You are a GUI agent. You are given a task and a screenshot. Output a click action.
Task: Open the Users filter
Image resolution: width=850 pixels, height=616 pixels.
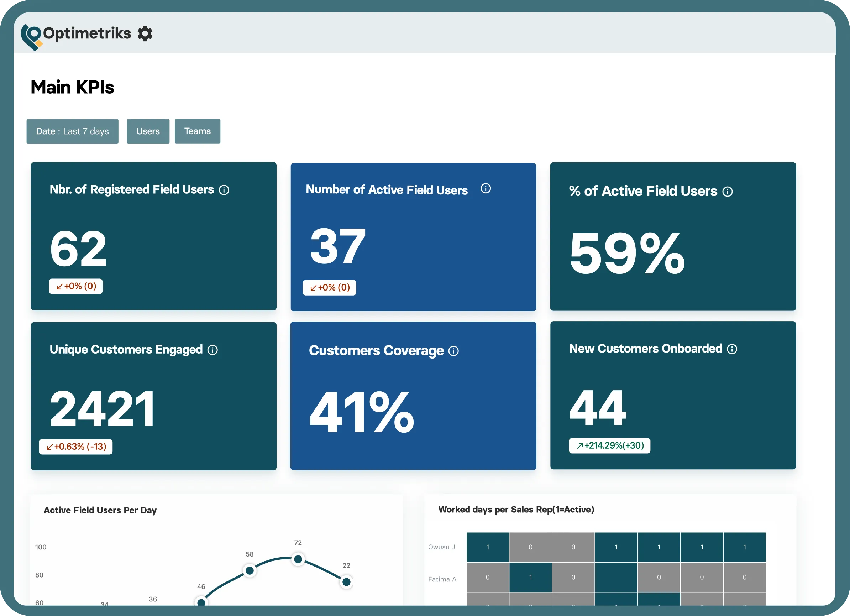pos(148,131)
